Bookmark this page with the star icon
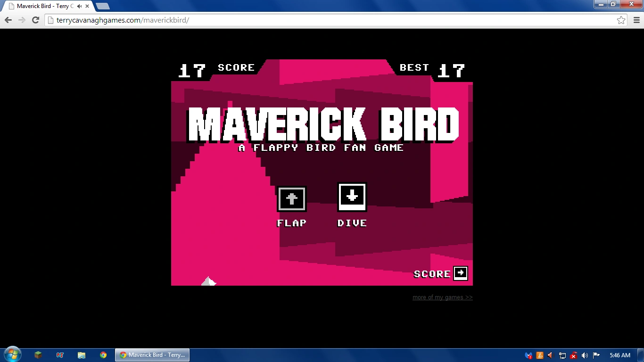Screen dimensions: 644x362 [621, 20]
